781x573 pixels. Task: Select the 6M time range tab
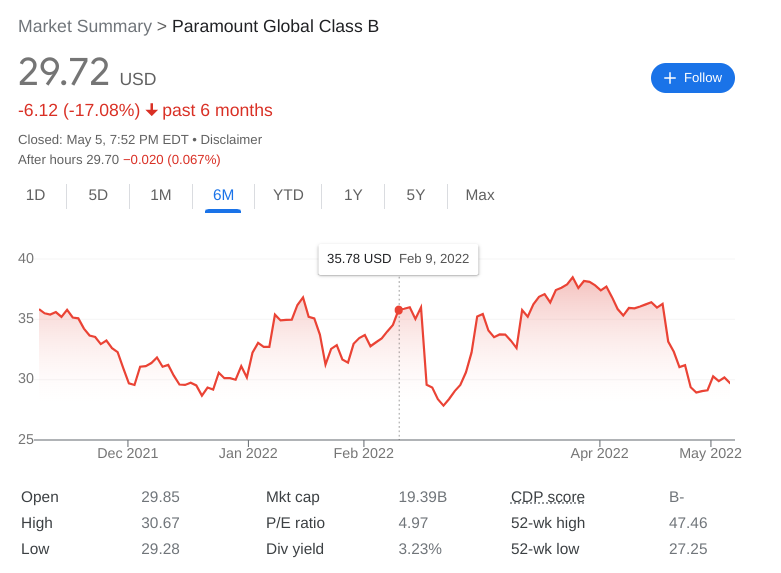tap(223, 195)
